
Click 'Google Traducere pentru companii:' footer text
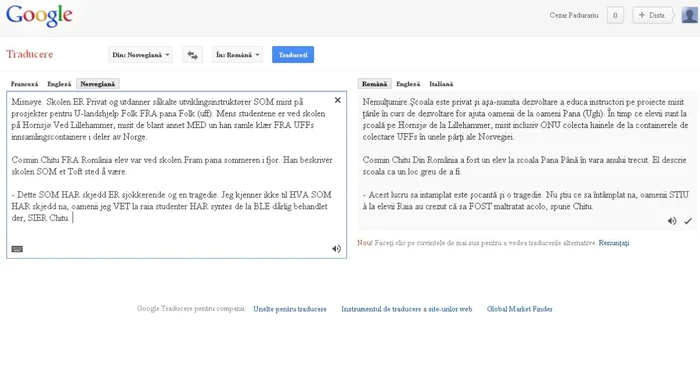[191, 309]
